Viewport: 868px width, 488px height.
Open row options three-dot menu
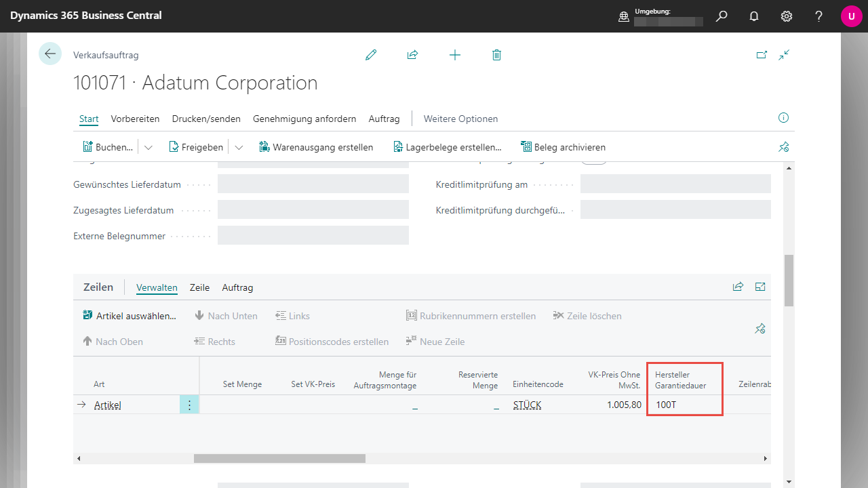pos(189,405)
